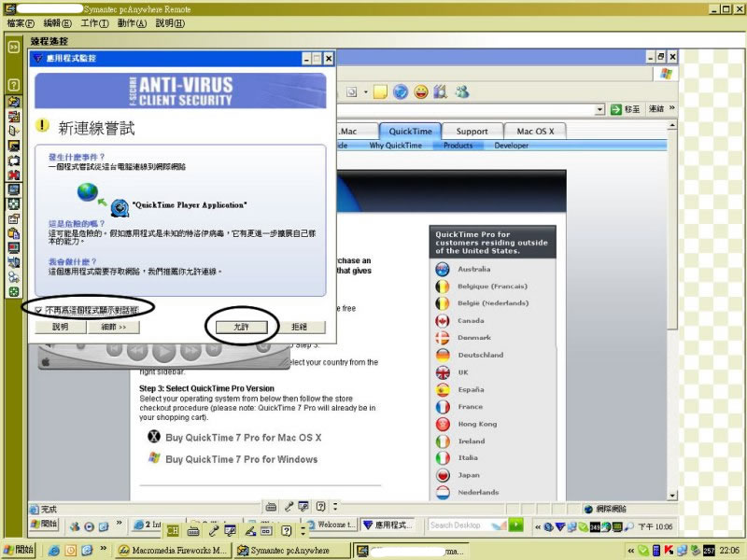Click the Symantec pcAnywhere taskbar button
Image resolution: width=747 pixels, height=560 pixels.
[292, 551]
